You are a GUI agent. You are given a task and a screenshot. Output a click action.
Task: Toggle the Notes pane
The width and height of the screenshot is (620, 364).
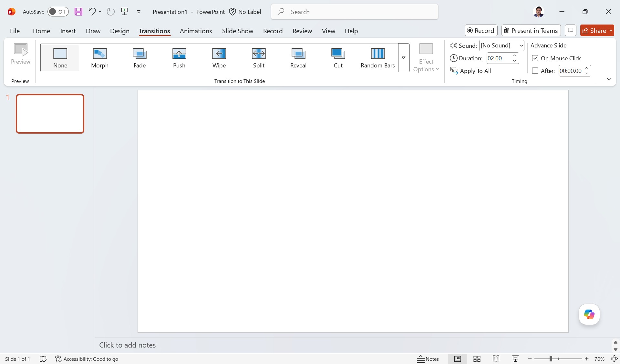(x=428, y=359)
